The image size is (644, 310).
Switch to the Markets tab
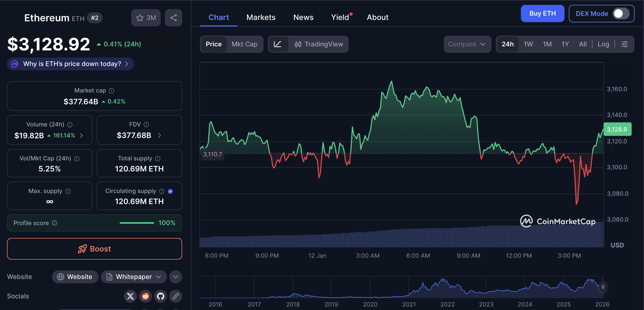point(261,17)
